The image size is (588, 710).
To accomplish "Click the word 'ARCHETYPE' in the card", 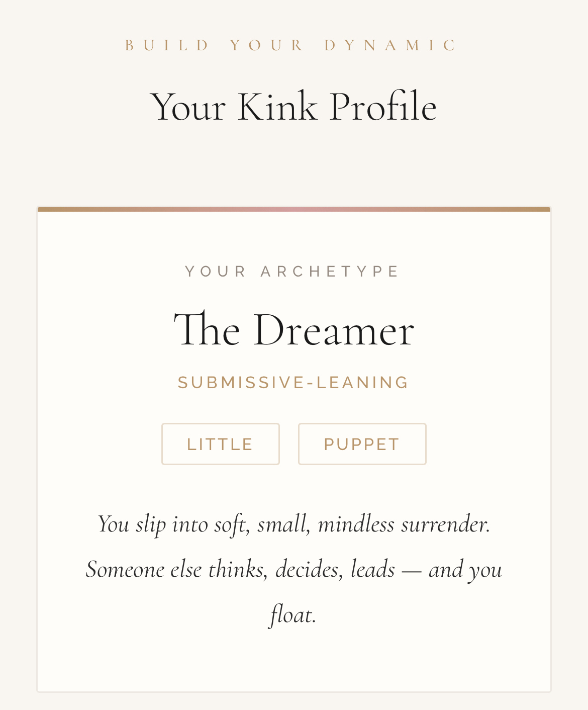I will pyautogui.click(x=330, y=272).
